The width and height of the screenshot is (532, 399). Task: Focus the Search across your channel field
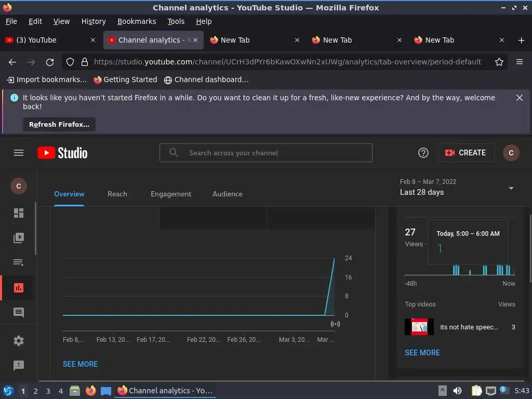[265, 153]
